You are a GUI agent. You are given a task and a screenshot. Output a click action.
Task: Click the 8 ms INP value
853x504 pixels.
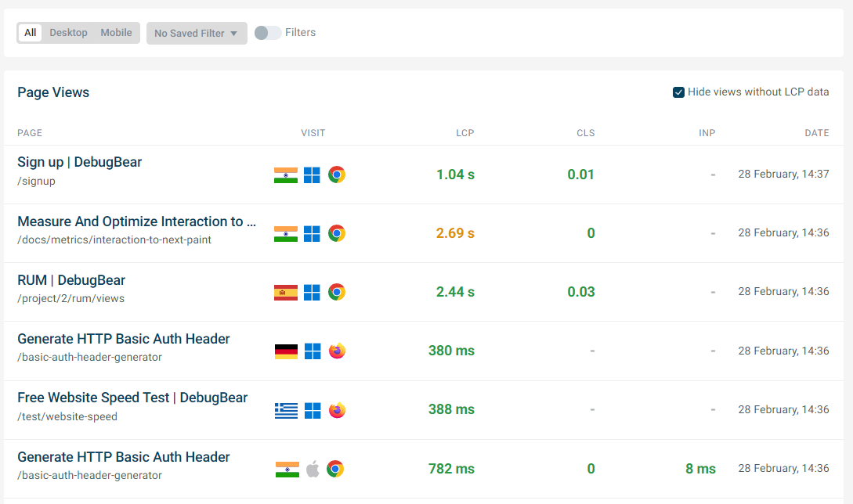701,469
